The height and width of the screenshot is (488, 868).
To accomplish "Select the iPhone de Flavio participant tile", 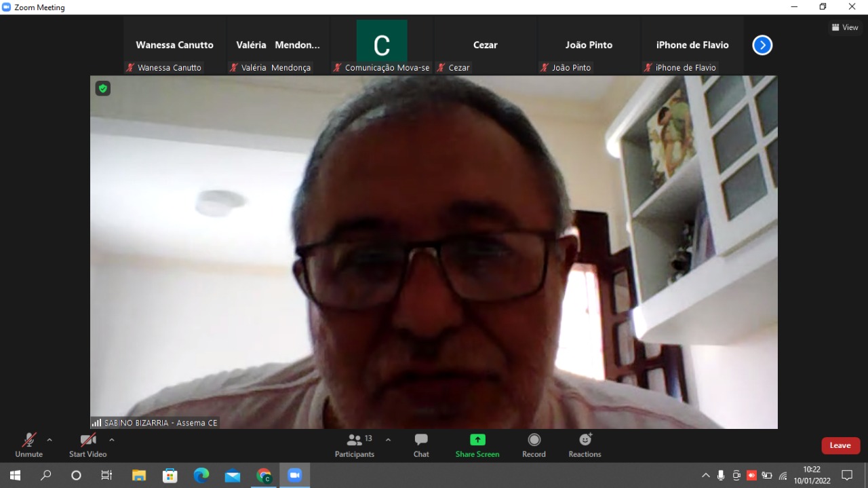I will pos(692,45).
